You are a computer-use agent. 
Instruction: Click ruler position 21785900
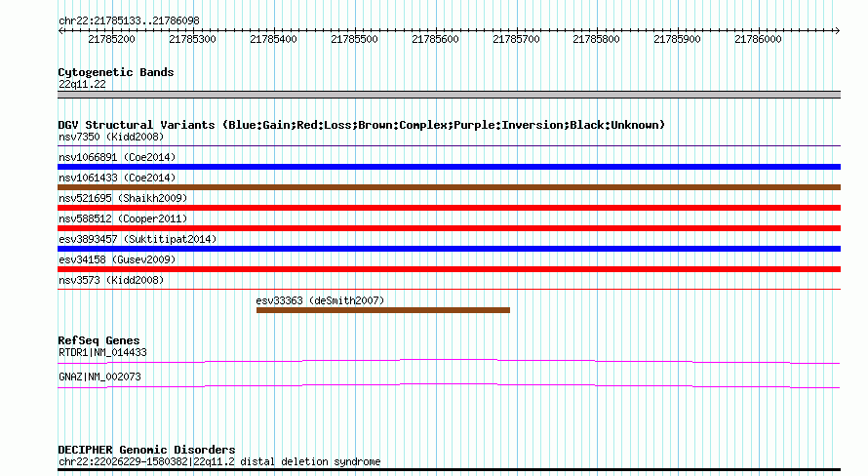pos(677,39)
